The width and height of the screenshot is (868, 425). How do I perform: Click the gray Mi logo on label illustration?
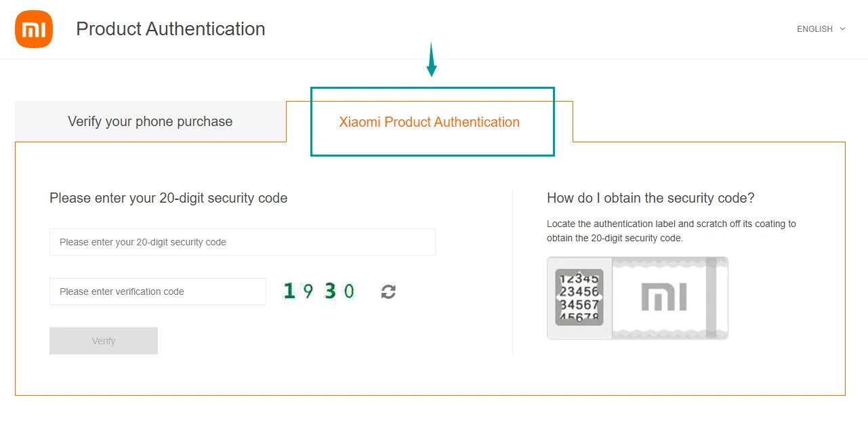(663, 298)
